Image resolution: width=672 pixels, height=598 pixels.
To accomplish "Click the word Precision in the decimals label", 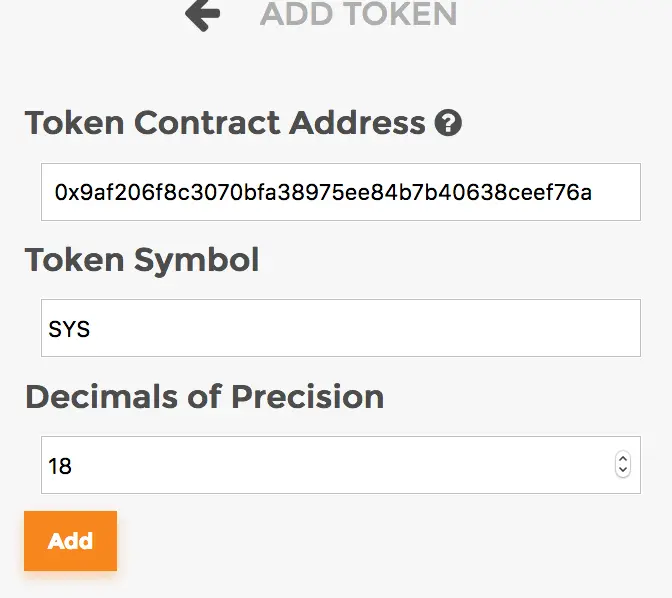I will point(307,396).
